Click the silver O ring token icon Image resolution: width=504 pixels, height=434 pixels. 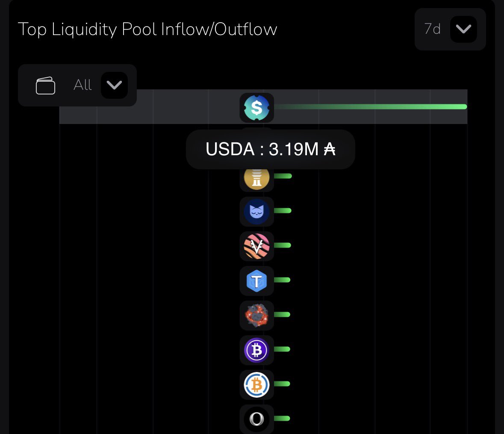click(256, 419)
